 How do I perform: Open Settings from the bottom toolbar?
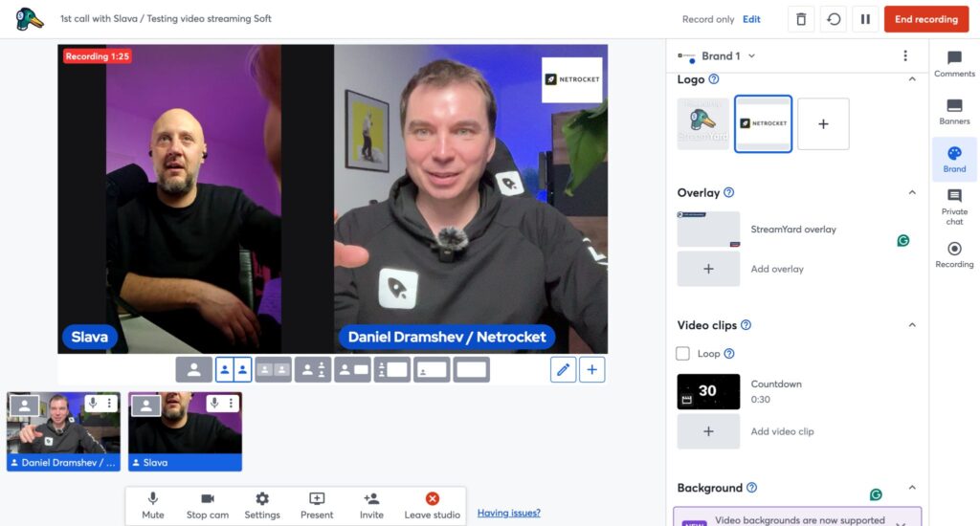(x=262, y=505)
